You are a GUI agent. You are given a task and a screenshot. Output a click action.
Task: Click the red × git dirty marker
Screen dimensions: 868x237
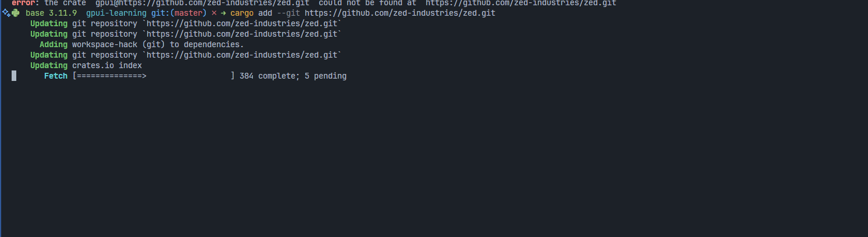(x=214, y=13)
